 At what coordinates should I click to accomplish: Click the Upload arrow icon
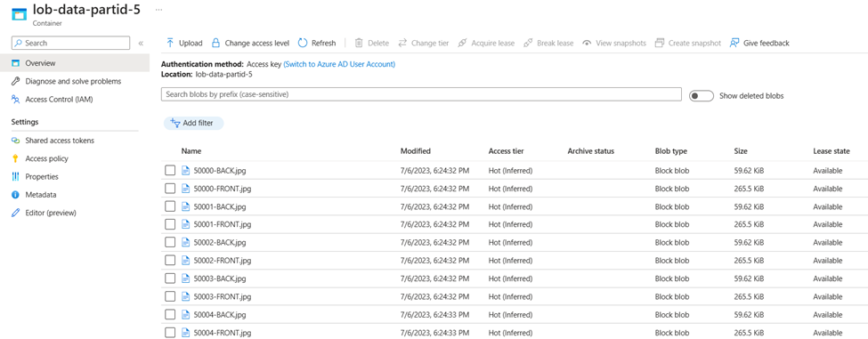tap(171, 43)
